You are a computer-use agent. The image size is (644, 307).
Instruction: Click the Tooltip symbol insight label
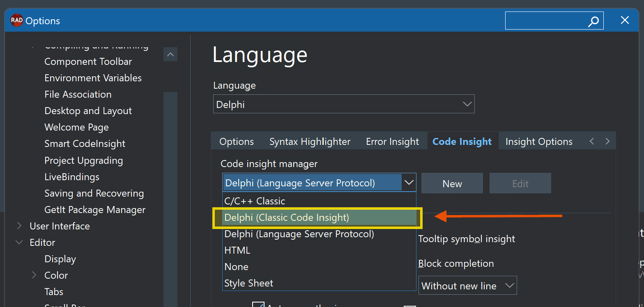coord(467,239)
